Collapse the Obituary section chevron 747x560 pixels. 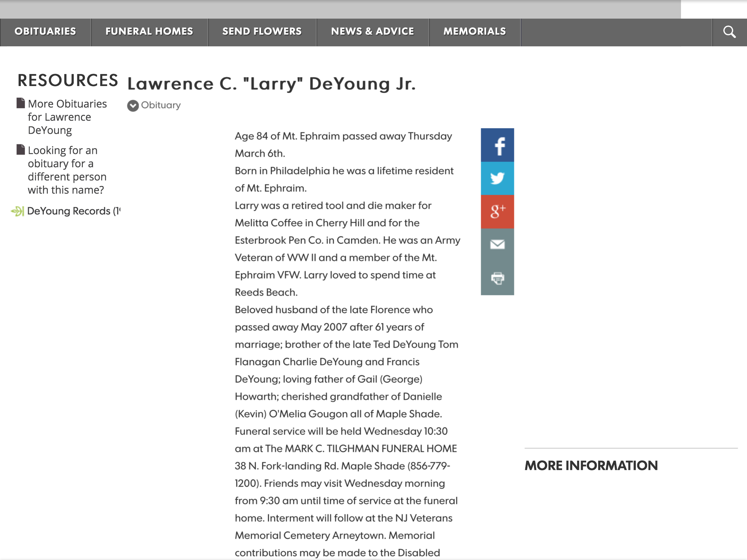[x=133, y=106]
